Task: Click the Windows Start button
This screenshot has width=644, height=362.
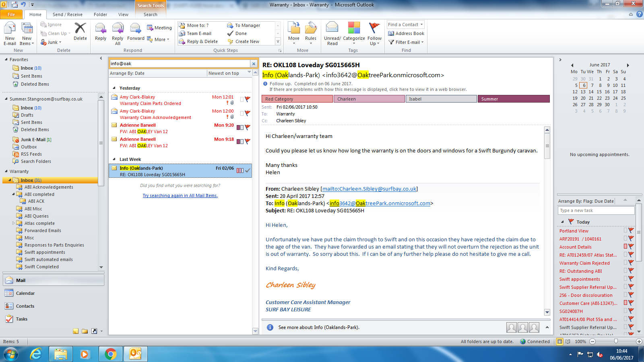Action: pyautogui.click(x=11, y=354)
